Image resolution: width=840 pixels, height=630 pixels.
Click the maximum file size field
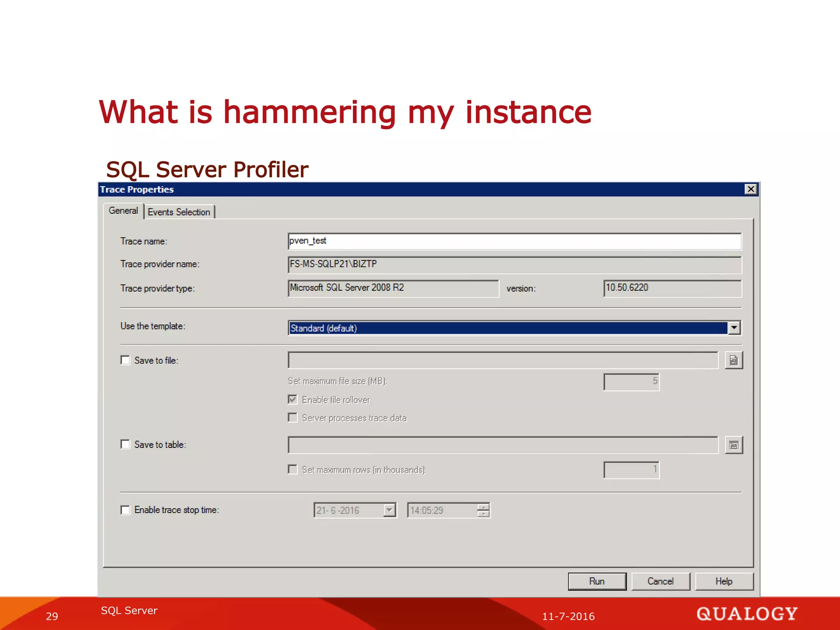(631, 382)
